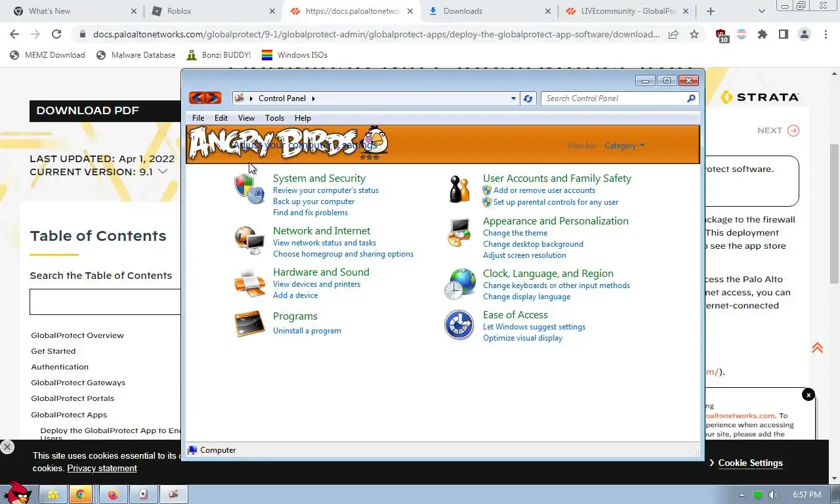Click the Search Control Panel magnifier icon
This screenshot has height=504, width=840.
[x=691, y=98]
